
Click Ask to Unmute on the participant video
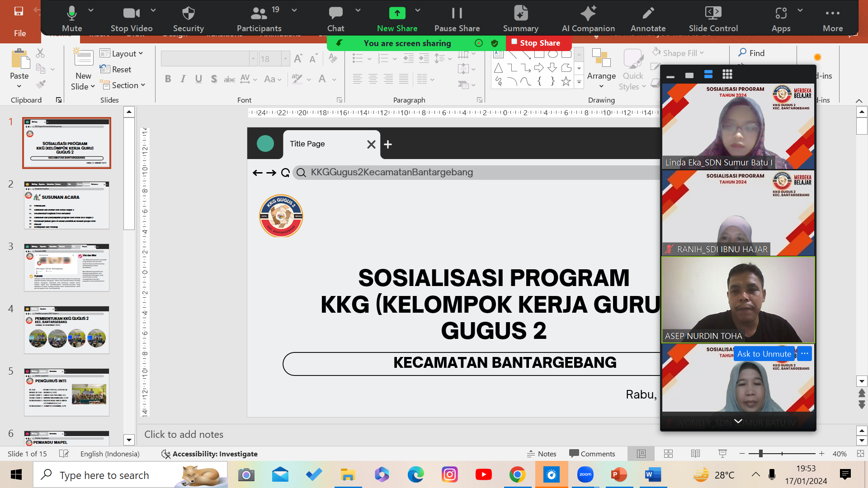coord(764,354)
